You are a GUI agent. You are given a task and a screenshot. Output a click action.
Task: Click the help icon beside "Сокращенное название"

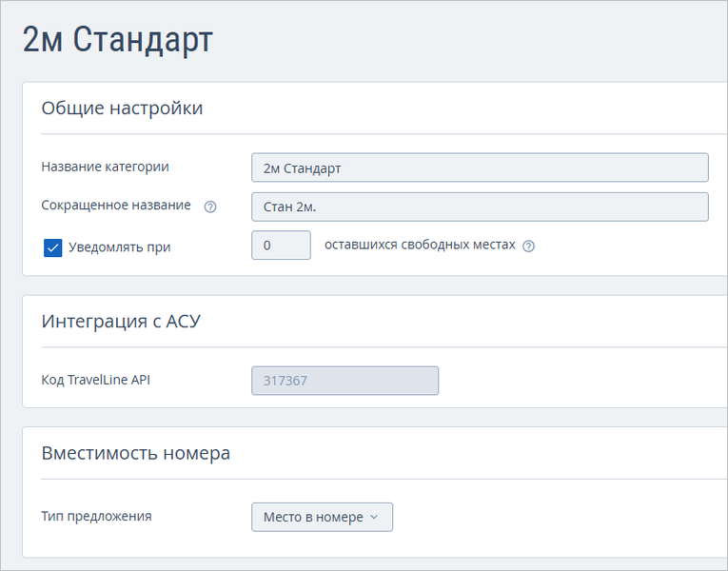[x=210, y=207]
